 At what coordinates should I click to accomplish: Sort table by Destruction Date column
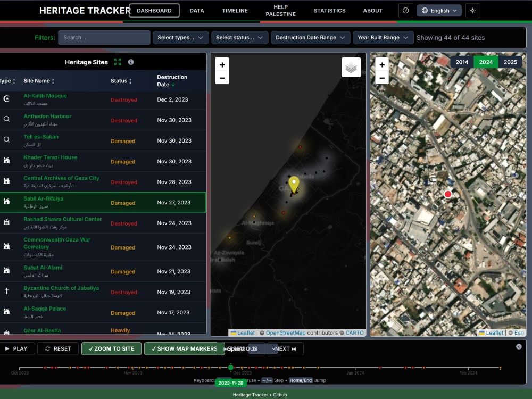click(172, 81)
